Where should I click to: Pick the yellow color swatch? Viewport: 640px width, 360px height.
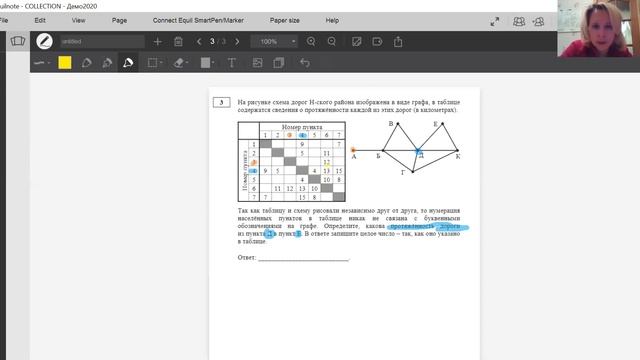(65, 63)
